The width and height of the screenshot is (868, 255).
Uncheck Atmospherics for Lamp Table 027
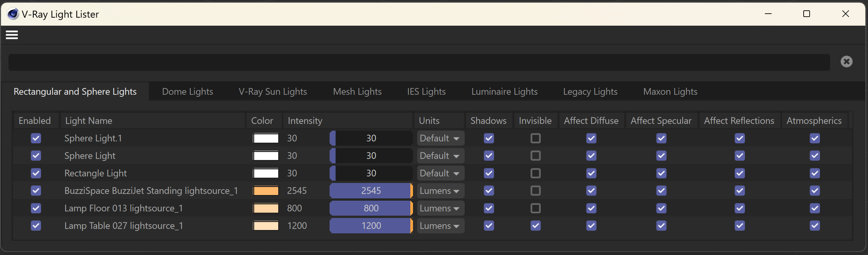[815, 226]
